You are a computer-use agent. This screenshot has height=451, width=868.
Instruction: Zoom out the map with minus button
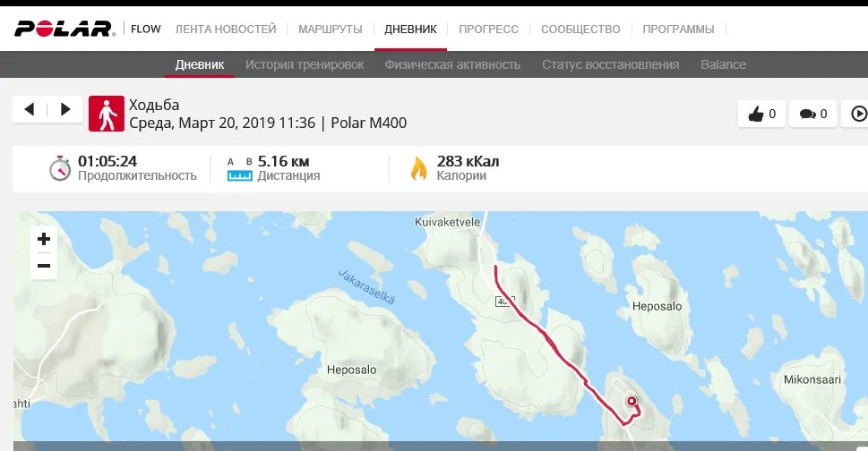(44, 266)
